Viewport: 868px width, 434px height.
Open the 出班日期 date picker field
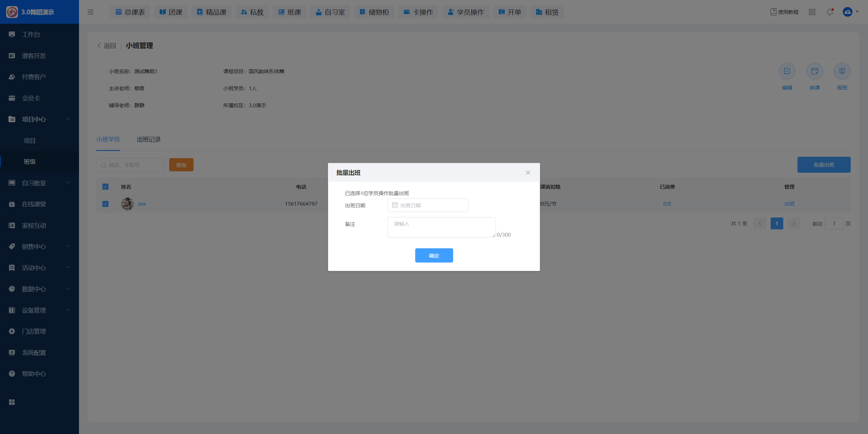tap(428, 205)
